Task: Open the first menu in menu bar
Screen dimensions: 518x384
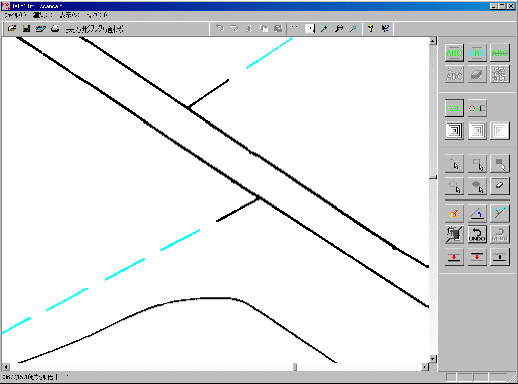Action: point(15,15)
